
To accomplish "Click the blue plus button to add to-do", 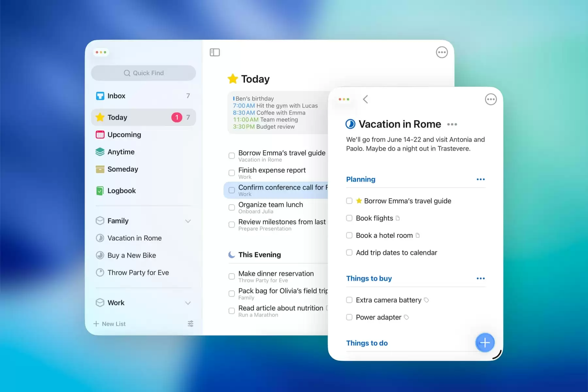I will pyautogui.click(x=485, y=342).
